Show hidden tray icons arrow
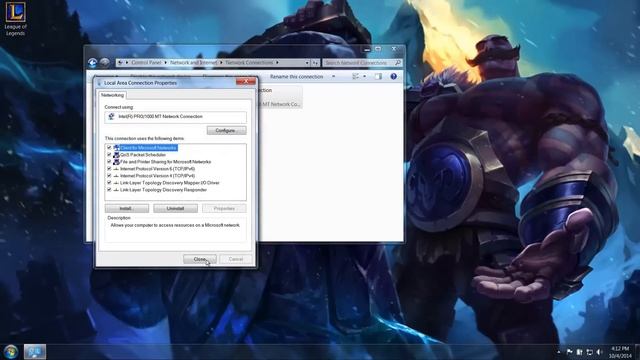Image resolution: width=640 pixels, height=360 pixels. pos(559,352)
